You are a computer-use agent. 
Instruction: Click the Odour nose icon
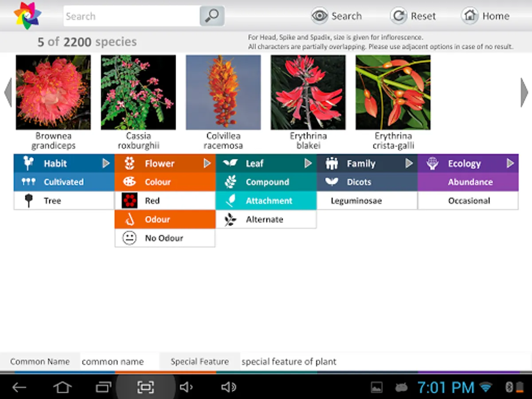pos(129,219)
